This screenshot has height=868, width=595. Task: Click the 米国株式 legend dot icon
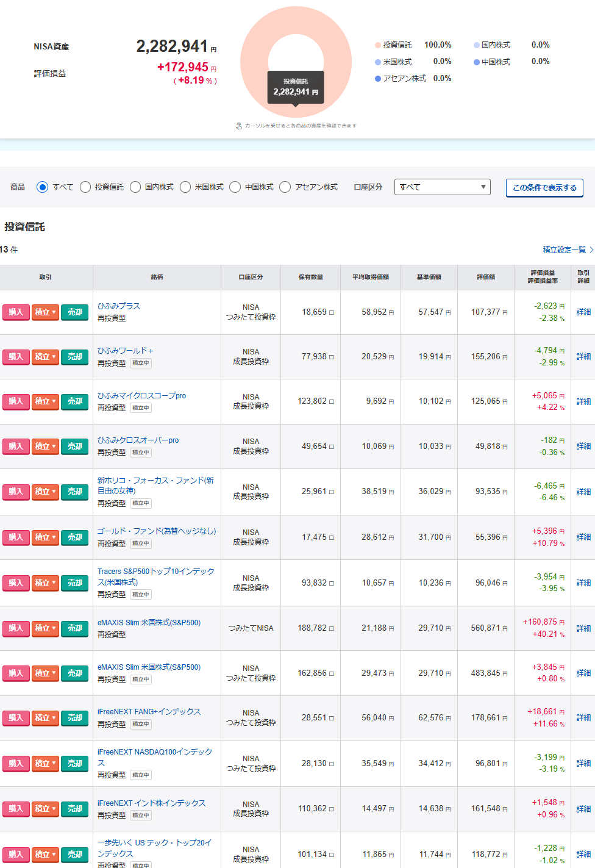(378, 62)
